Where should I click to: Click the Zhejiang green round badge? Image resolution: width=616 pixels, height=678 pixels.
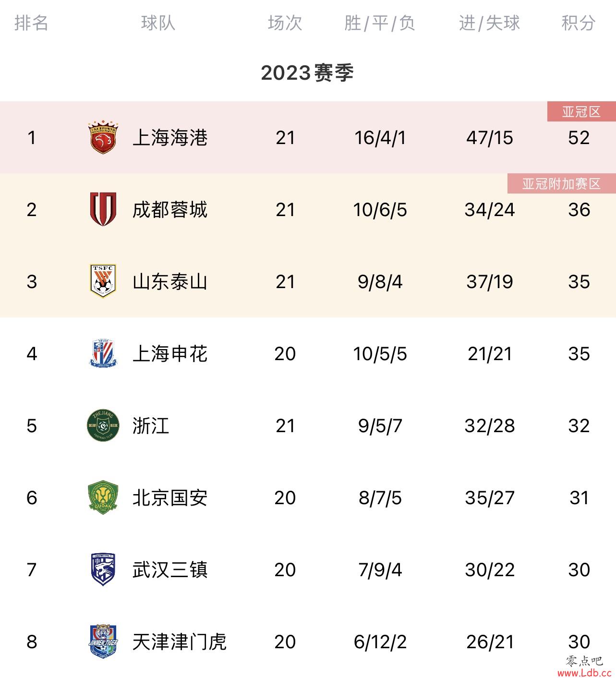click(x=103, y=425)
